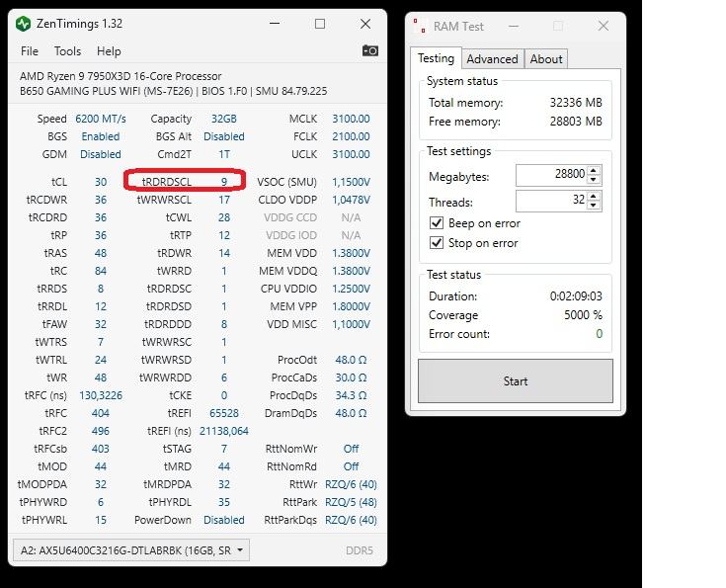Click the Coverage value 5000 %

point(583,315)
